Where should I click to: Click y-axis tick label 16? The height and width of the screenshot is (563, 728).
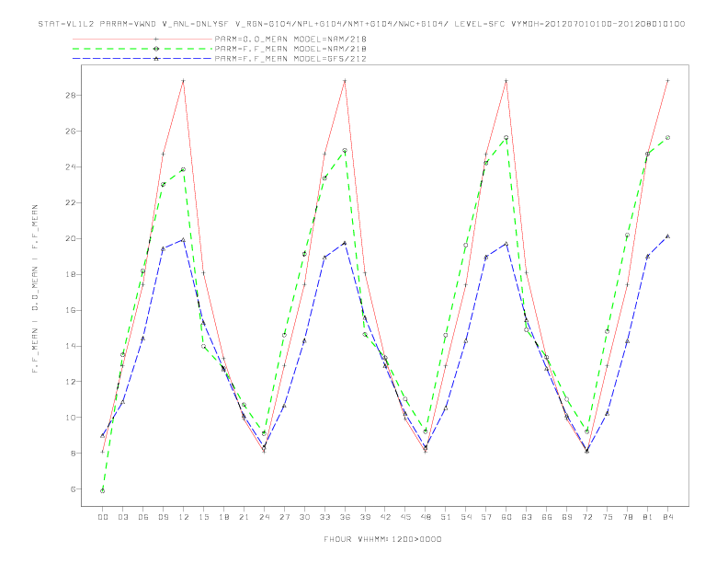[x=70, y=310]
